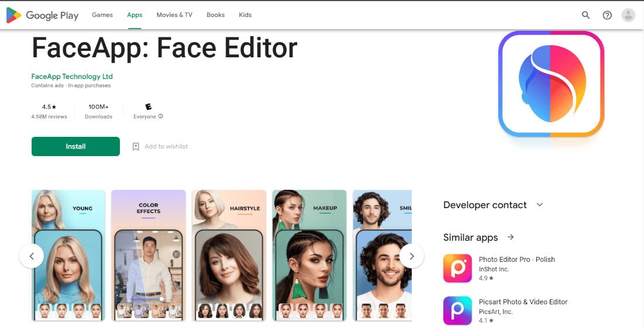This screenshot has width=644, height=328.
Task: Show previous screenshots with left arrow
Action: 32,256
